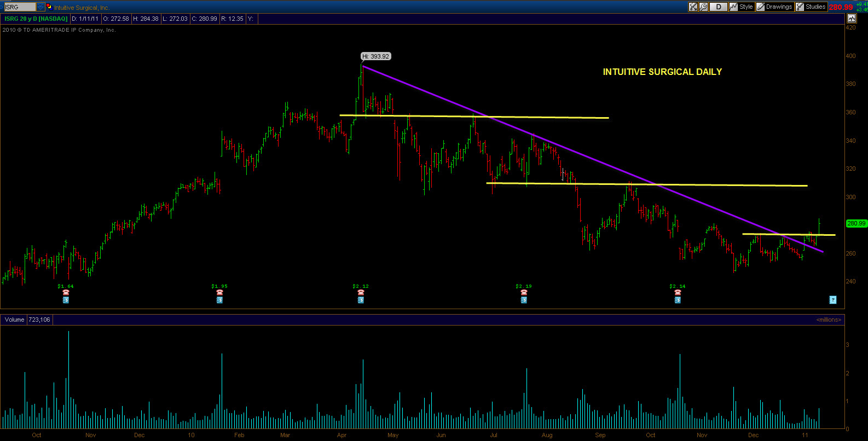This screenshot has width=868, height=441.
Task: Click the ISRG symbol input field
Action: coord(20,7)
